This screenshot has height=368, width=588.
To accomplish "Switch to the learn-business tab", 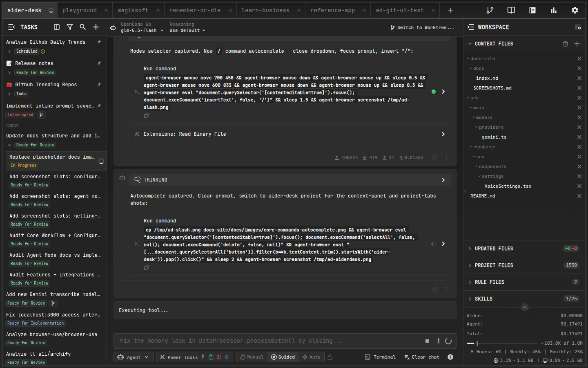I will click(x=265, y=10).
